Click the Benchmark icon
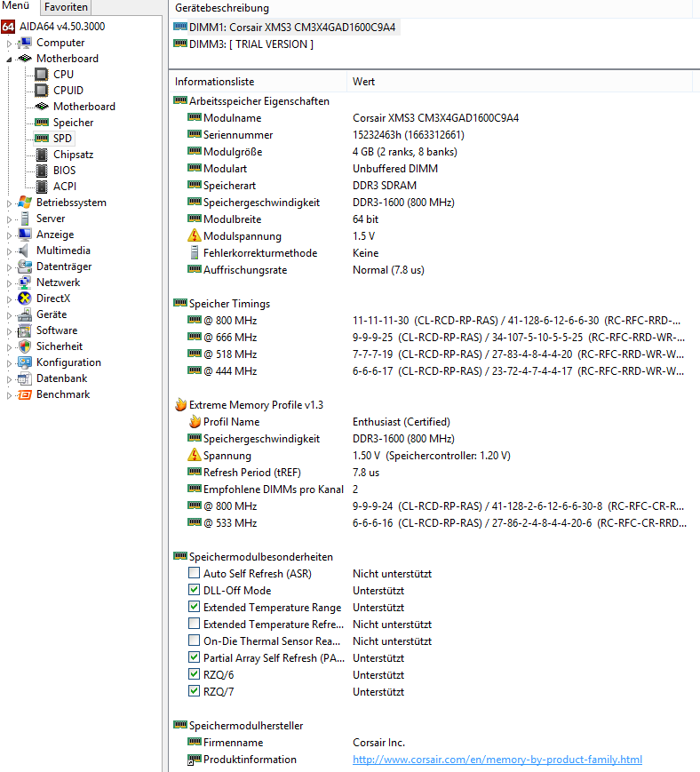This screenshot has width=700, height=772. (25, 394)
